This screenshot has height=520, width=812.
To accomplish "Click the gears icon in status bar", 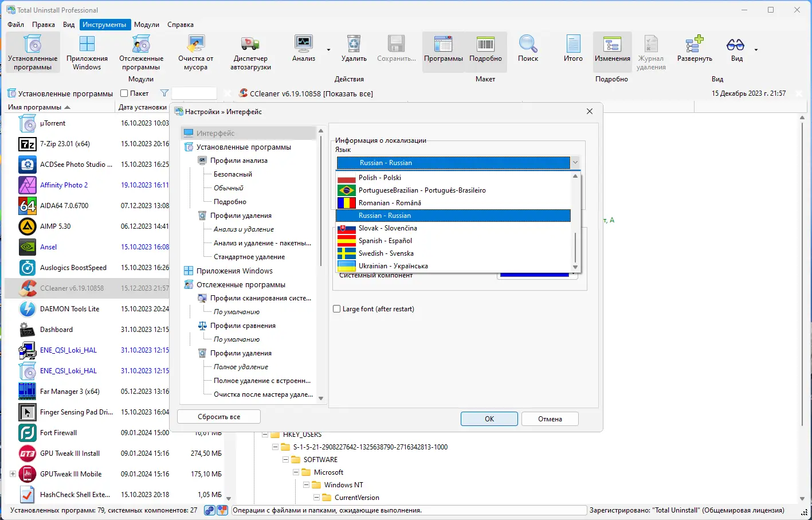I will click(210, 510).
